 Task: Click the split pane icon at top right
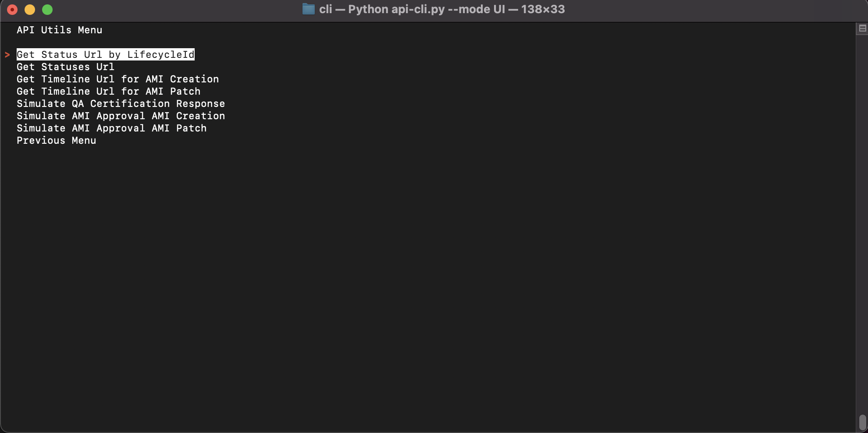[862, 28]
